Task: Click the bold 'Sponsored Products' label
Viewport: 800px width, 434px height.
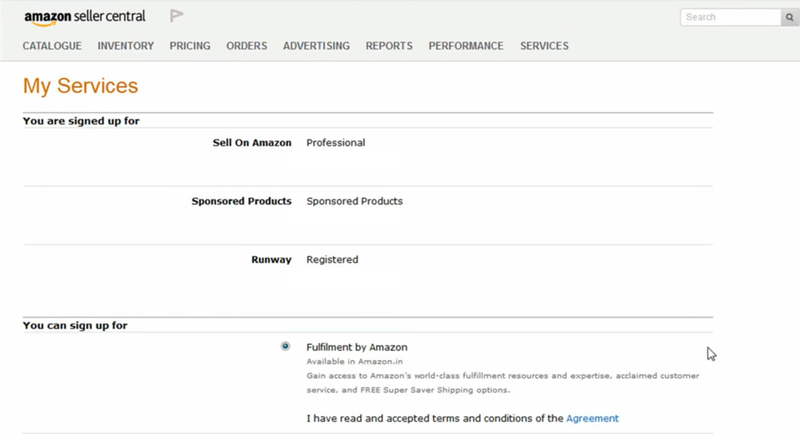Action: pos(241,201)
